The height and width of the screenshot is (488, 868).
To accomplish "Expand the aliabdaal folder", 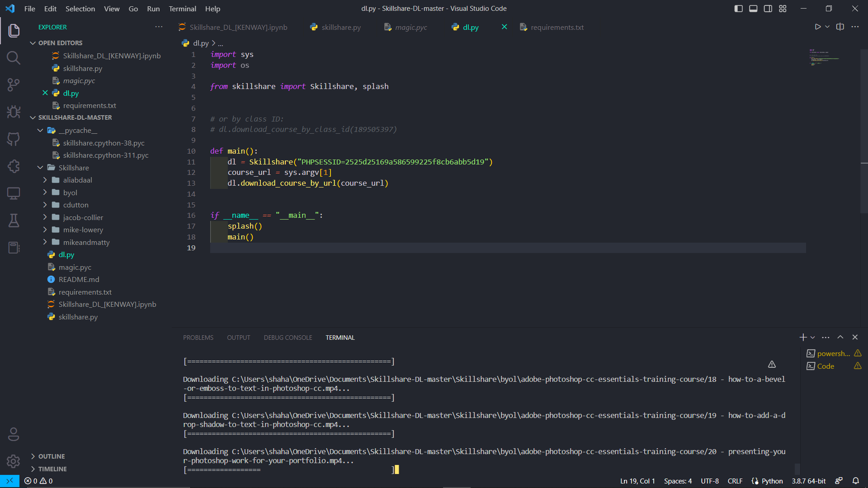I will [77, 180].
